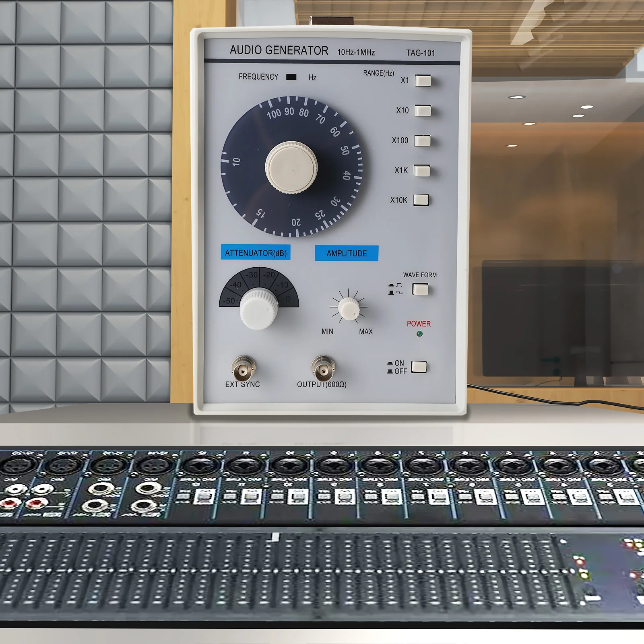Click the green POWER indicator LED
Viewport: 644px width, 644px height.
[419, 334]
